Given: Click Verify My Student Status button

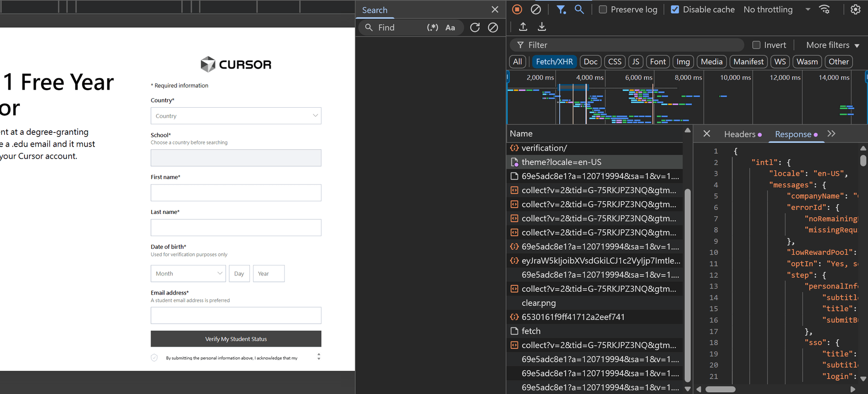Looking at the screenshot, I should [236, 339].
